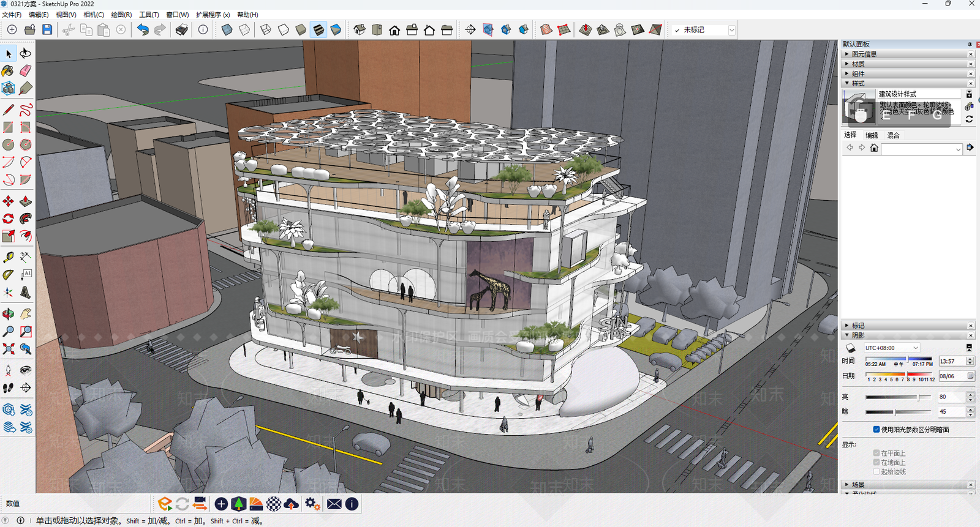The image size is (980, 527).
Task: Open the 扩展程序 menu
Action: (213, 15)
